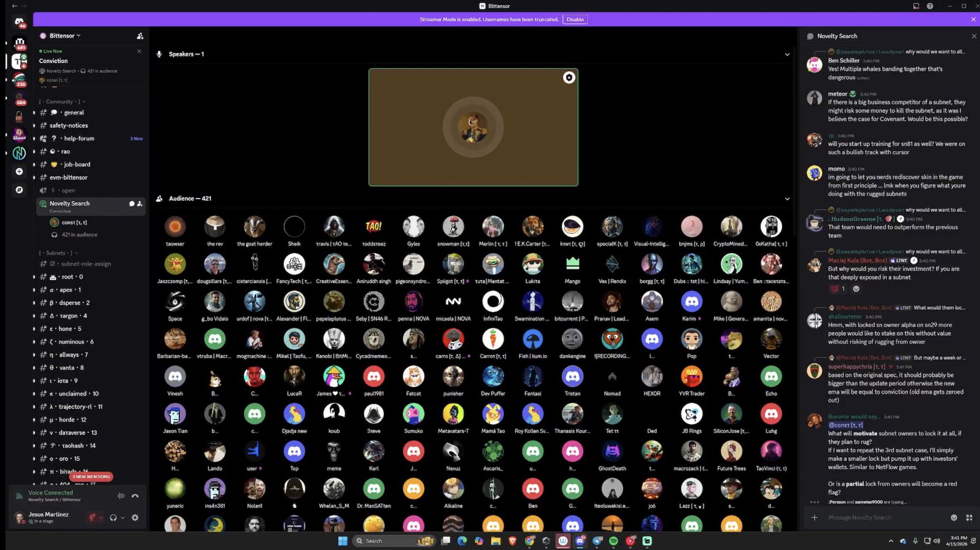Open noise suppression options
The image size is (980, 550).
pos(121,496)
